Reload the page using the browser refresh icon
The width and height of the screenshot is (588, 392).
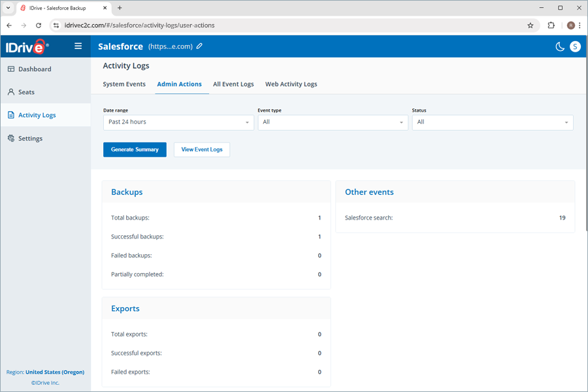39,25
